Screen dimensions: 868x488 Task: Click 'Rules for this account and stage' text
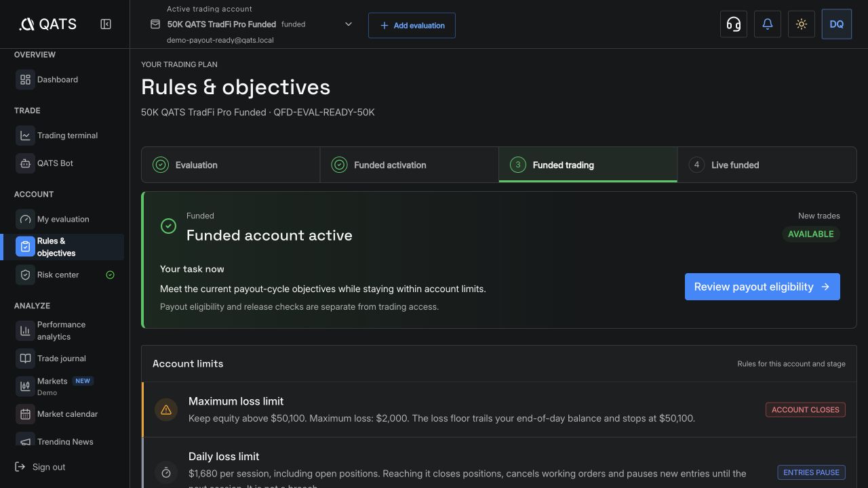click(791, 364)
